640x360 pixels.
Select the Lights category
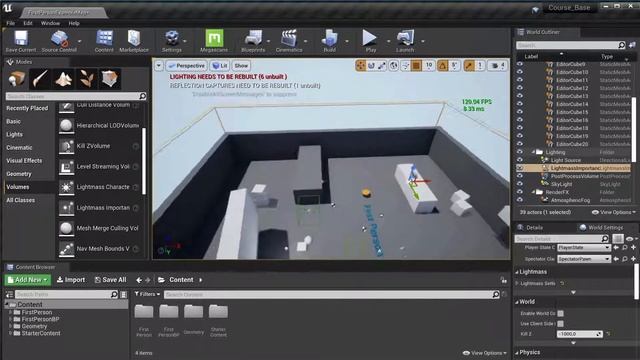(15, 134)
